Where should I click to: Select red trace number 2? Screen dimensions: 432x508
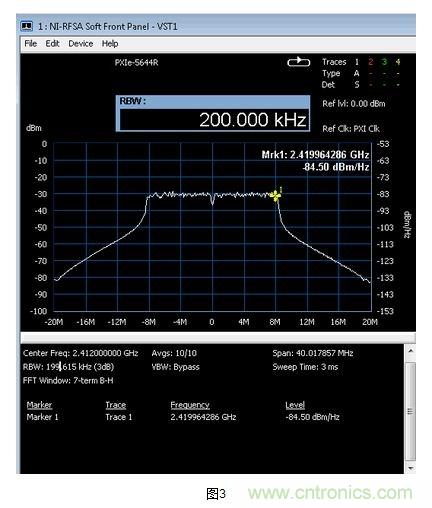[x=370, y=62]
